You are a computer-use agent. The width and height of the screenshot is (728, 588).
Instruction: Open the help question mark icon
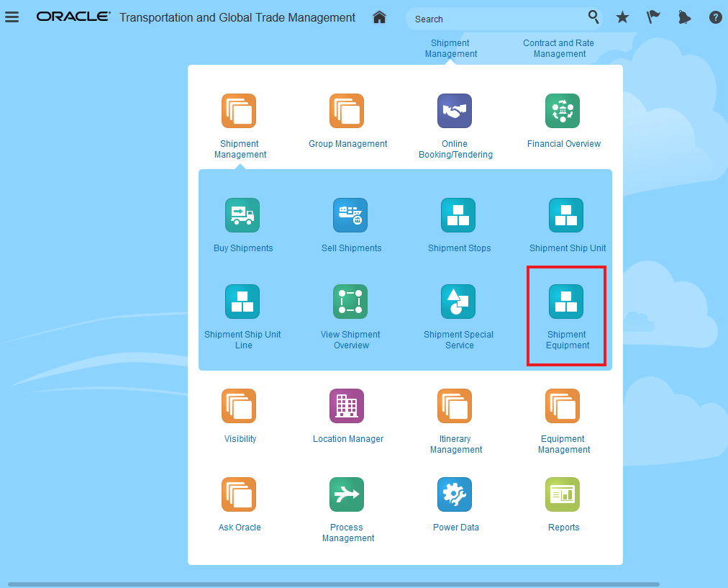click(716, 18)
